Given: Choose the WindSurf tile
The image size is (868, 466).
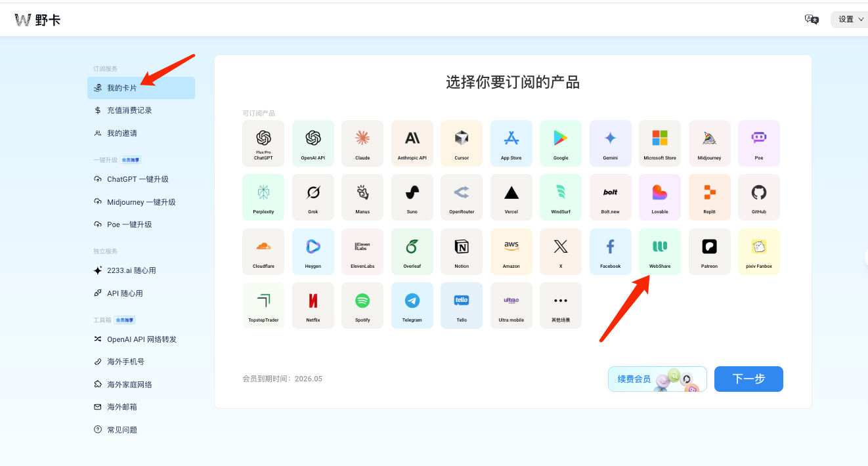Looking at the screenshot, I should [561, 197].
